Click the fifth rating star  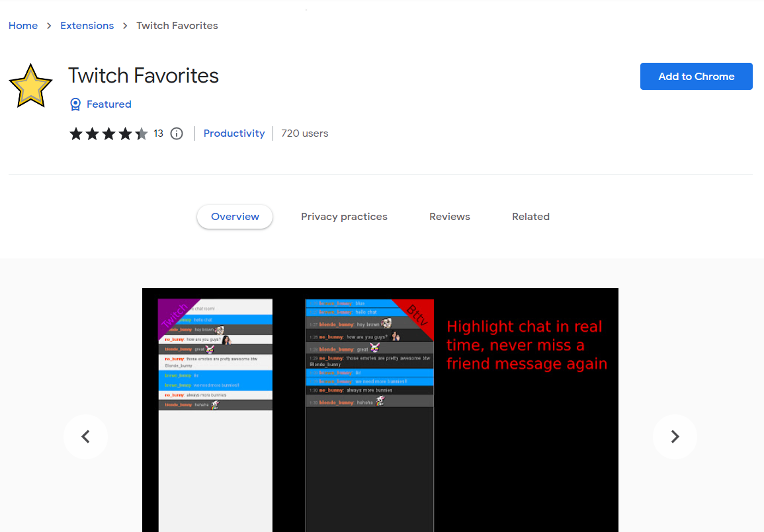tap(141, 133)
